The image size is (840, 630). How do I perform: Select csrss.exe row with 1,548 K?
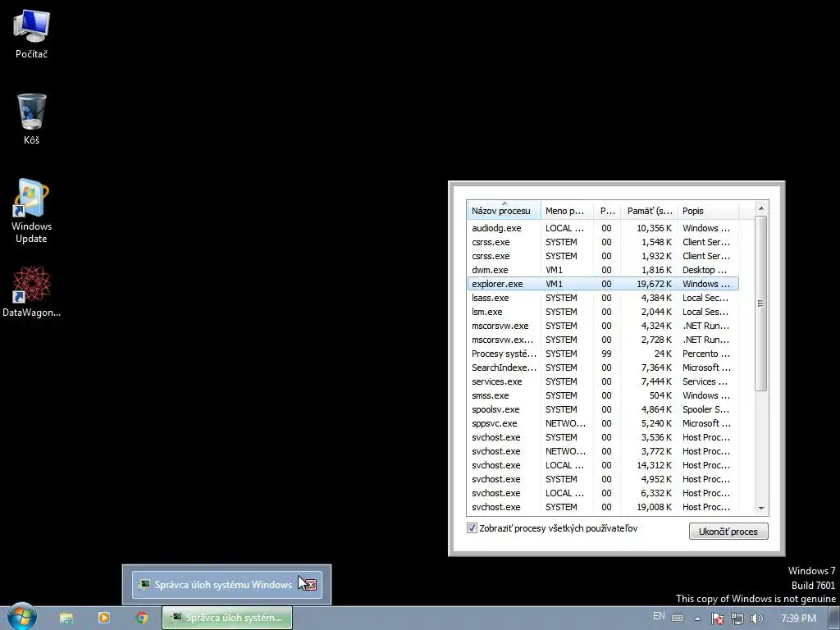(x=603, y=242)
